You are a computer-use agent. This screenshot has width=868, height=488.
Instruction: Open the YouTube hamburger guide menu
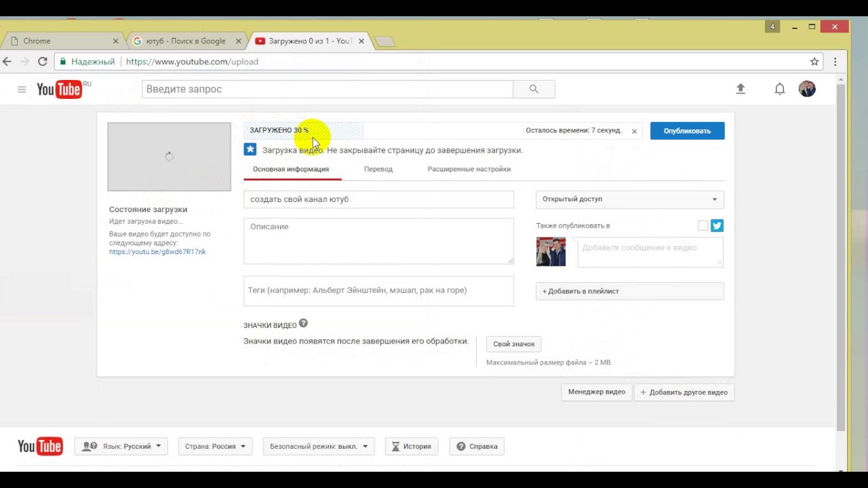[x=22, y=89]
